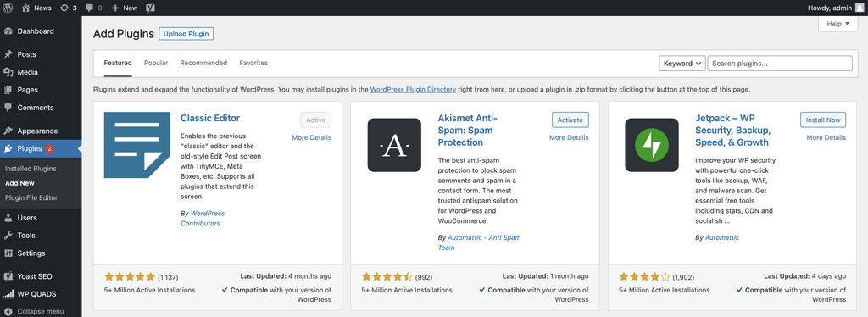Open Media in the sidebar
Viewport: 868px width, 317px height.
[27, 72]
